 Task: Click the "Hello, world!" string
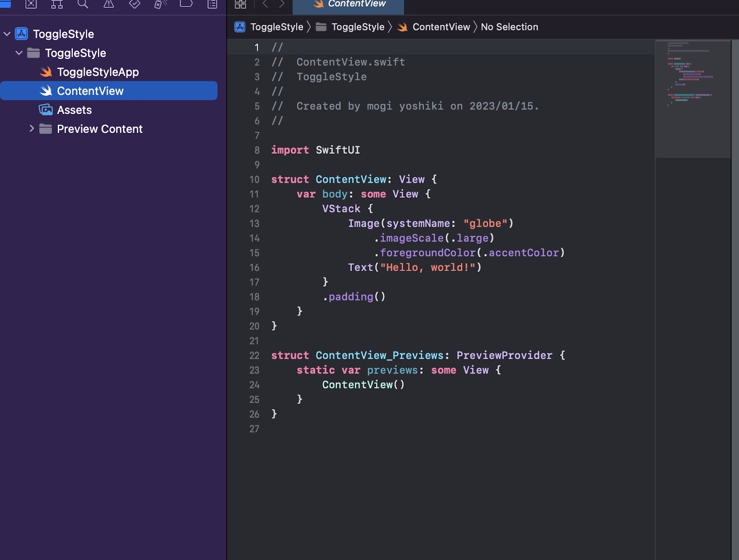(428, 267)
